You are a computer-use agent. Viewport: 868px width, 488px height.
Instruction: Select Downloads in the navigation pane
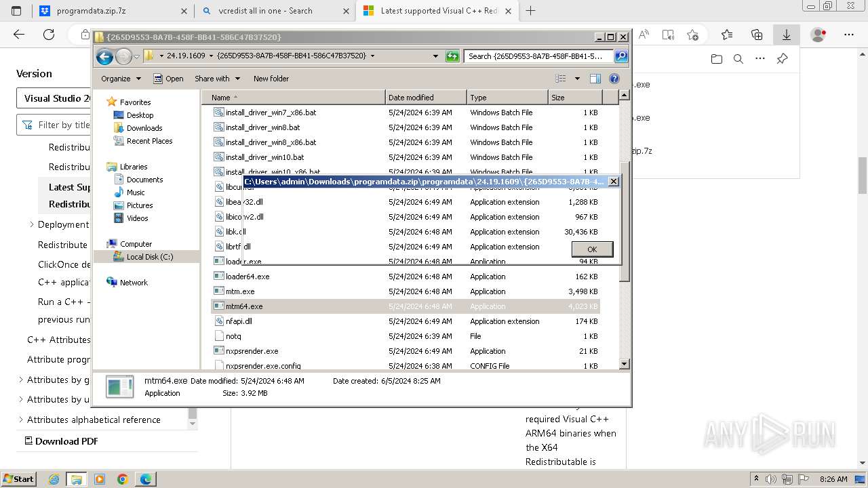(x=144, y=128)
